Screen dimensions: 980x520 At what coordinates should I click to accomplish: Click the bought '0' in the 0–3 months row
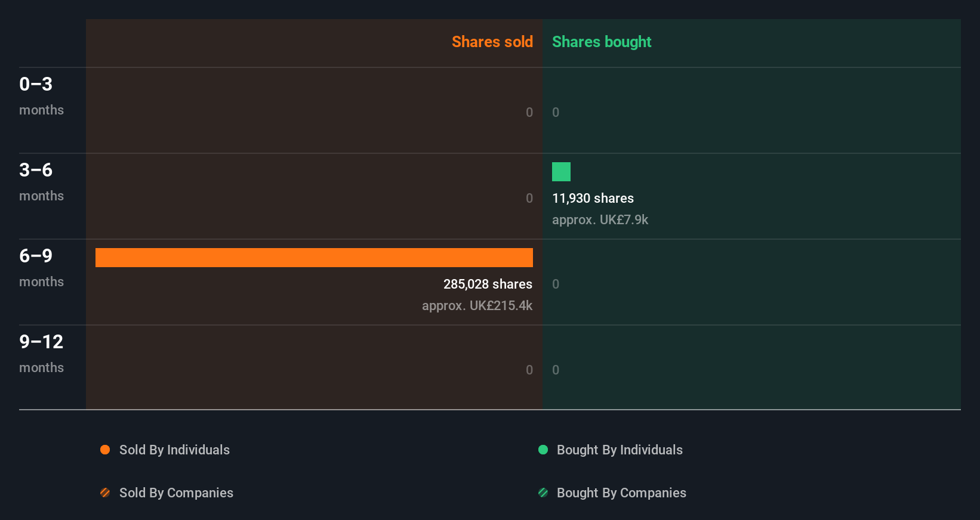tap(556, 112)
